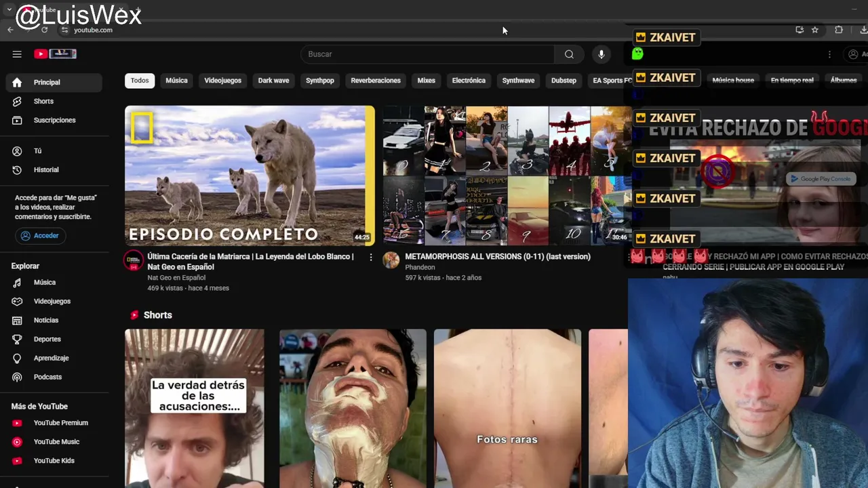Select the Synthwave filter chip

(x=518, y=81)
